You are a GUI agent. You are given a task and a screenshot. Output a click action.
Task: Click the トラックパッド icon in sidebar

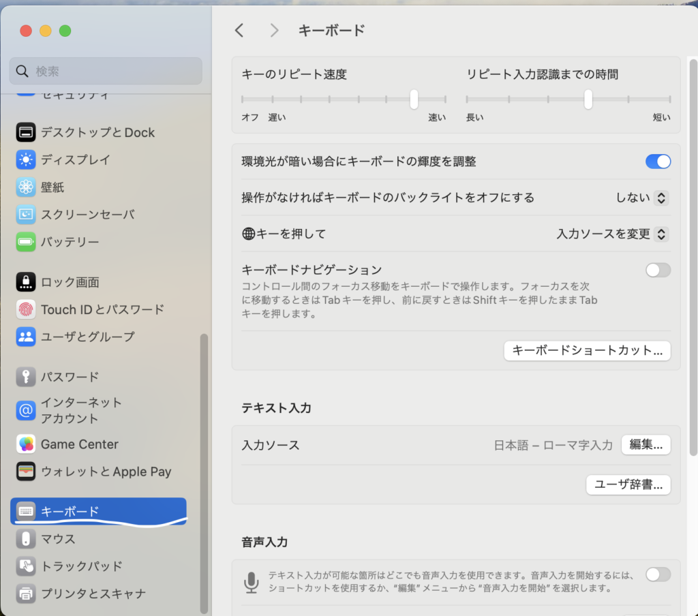tap(26, 566)
